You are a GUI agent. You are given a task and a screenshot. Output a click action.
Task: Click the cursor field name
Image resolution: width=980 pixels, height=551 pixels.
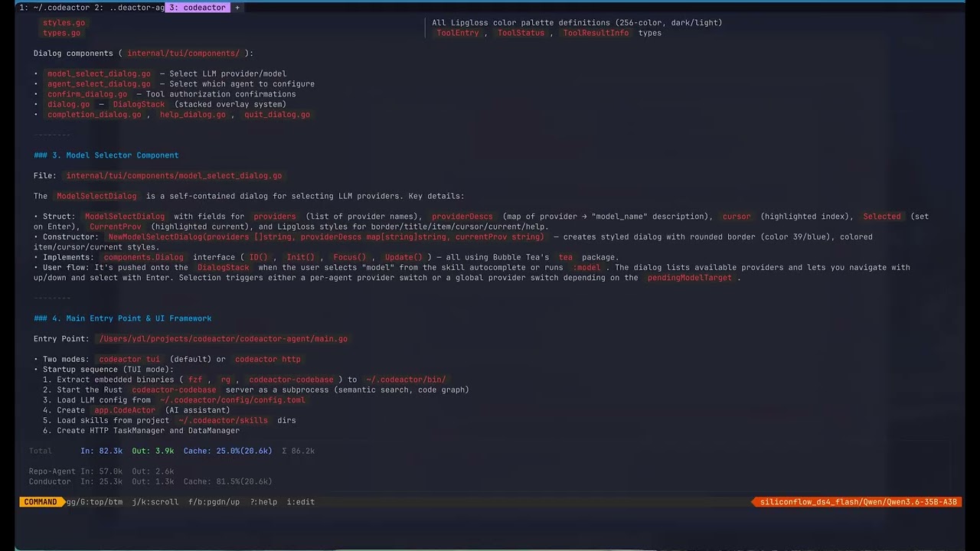click(x=737, y=217)
